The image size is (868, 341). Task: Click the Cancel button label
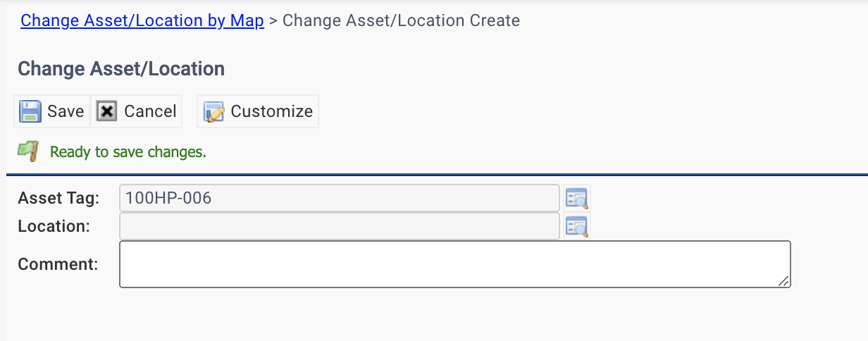point(150,111)
